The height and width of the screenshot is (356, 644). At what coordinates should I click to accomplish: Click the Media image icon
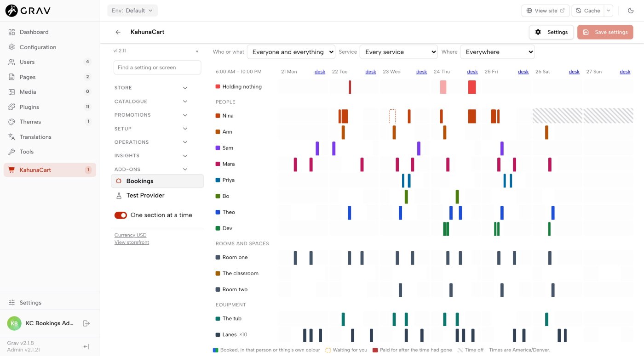pos(12,92)
